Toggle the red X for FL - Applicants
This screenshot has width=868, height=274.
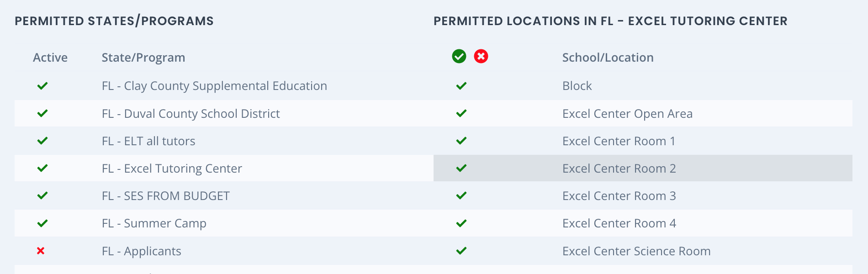pos(41,251)
